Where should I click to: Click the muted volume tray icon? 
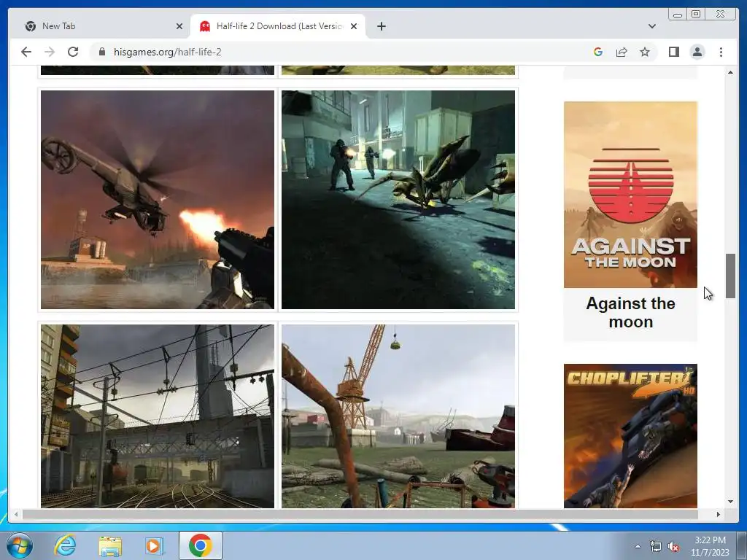click(673, 547)
